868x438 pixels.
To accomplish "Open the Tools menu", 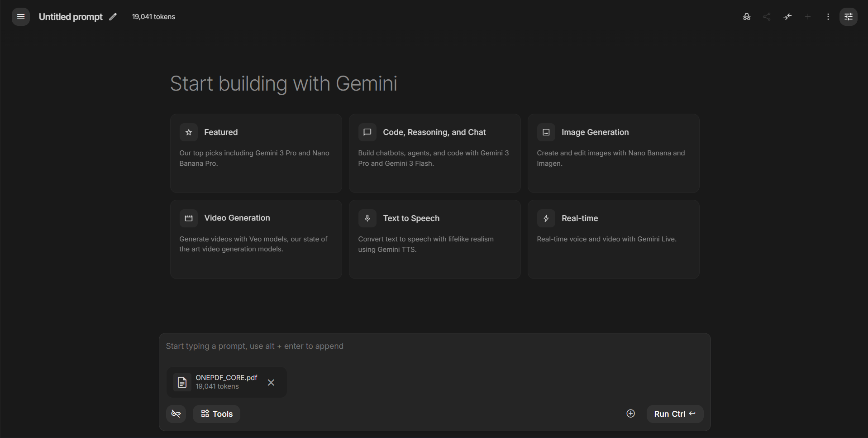I will (216, 414).
